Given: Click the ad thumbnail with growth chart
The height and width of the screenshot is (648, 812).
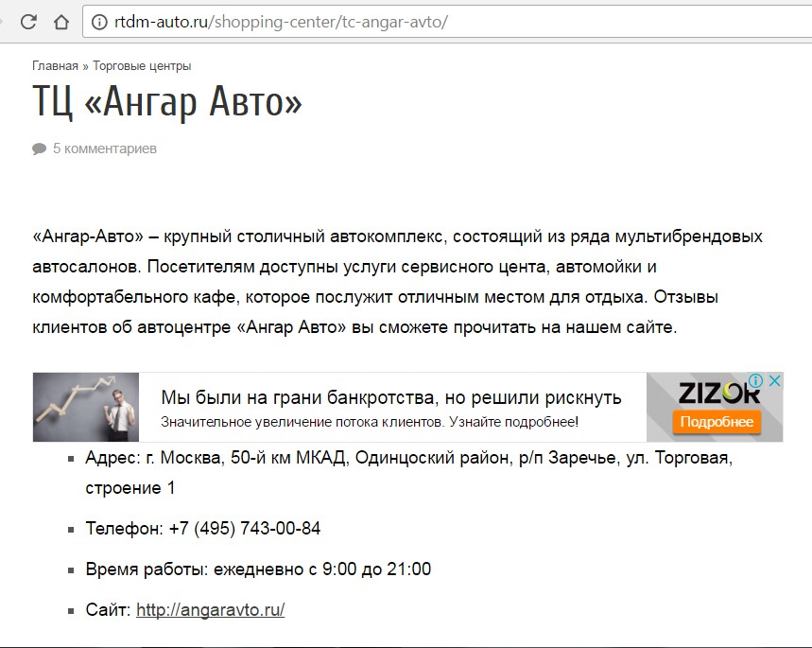Looking at the screenshot, I should click(86, 407).
